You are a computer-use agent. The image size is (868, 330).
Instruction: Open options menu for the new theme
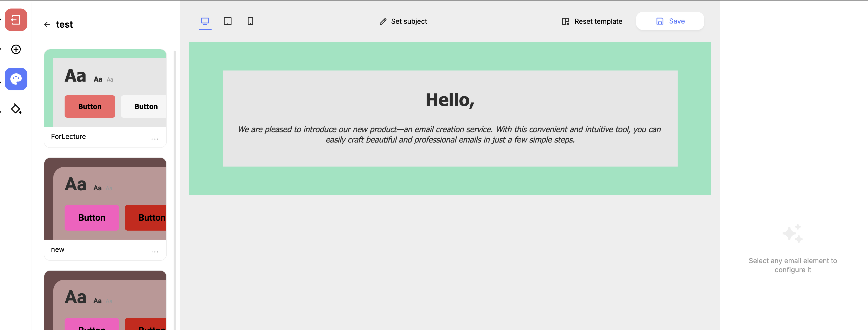click(x=155, y=252)
